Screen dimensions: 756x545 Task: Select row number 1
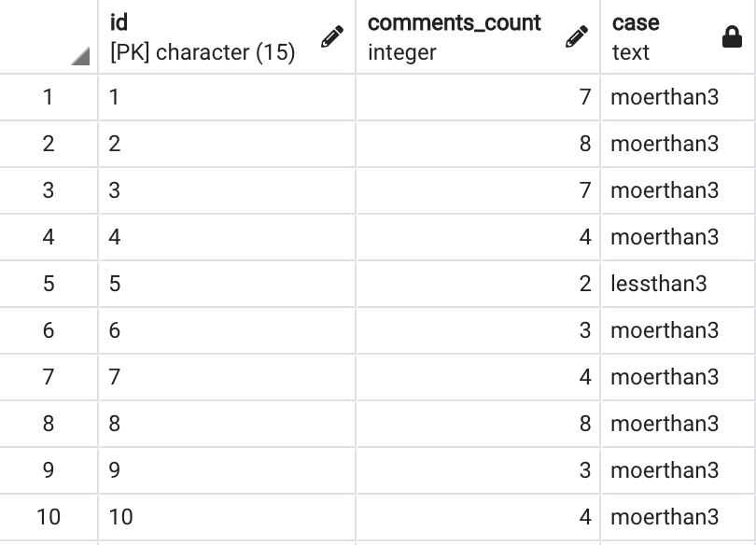point(49,97)
